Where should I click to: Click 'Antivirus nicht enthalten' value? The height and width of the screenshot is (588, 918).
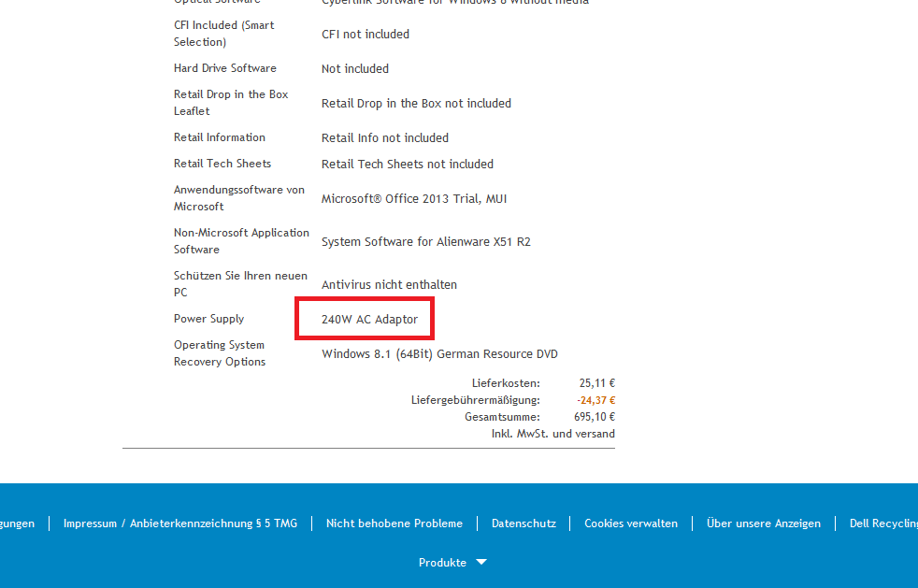pos(389,284)
